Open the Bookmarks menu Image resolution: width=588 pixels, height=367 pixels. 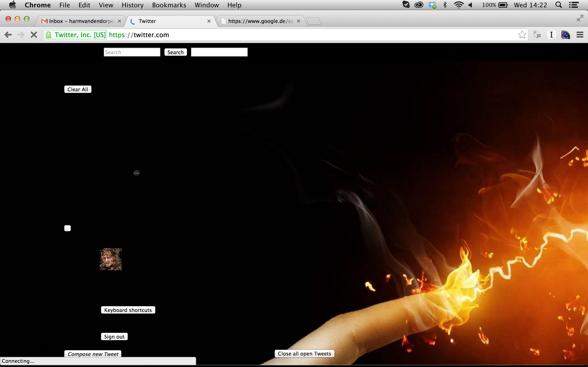(x=169, y=5)
